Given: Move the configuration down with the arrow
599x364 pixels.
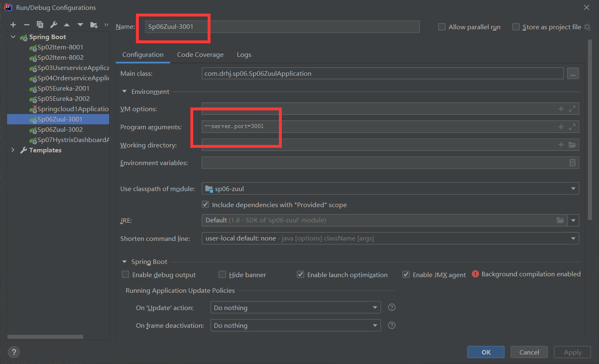Looking at the screenshot, I should (x=80, y=25).
